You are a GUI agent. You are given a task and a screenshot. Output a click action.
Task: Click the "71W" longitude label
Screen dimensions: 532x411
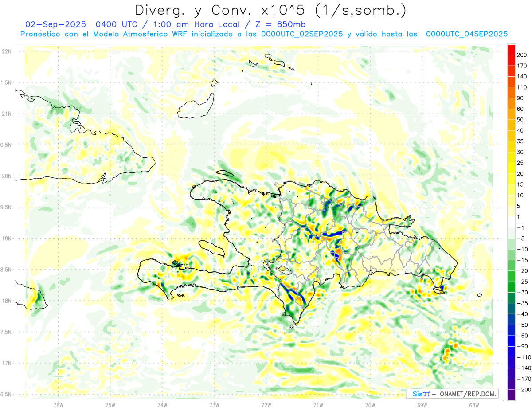318,405
